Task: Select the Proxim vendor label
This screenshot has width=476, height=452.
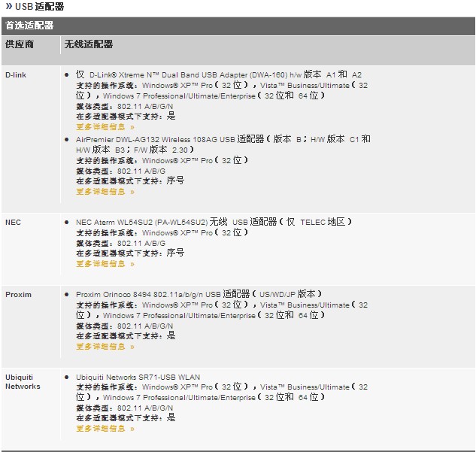Action: tap(18, 295)
